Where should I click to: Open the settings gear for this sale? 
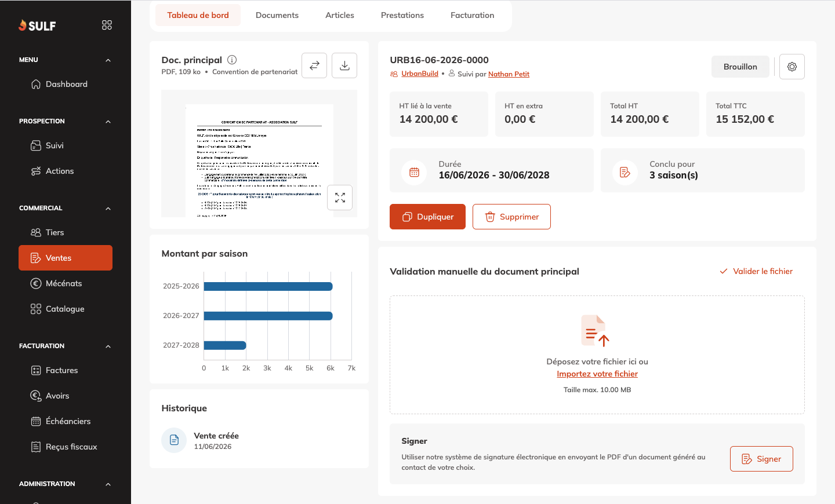(x=792, y=67)
